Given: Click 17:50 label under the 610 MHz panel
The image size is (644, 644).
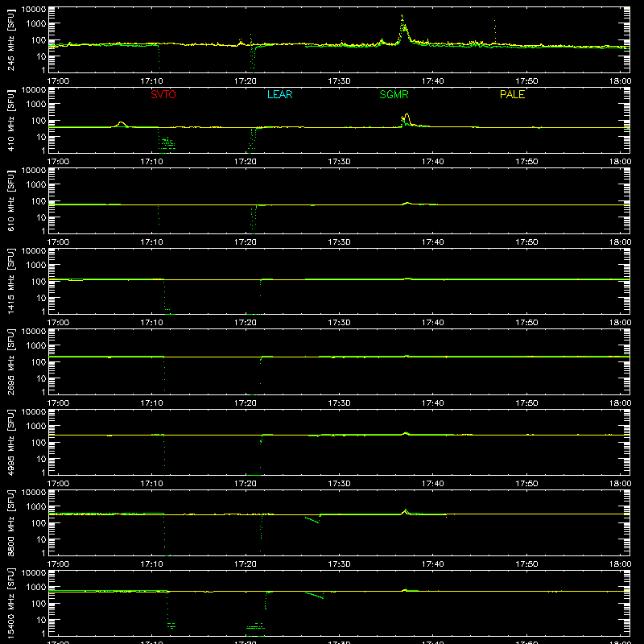Looking at the screenshot, I should (526, 242).
